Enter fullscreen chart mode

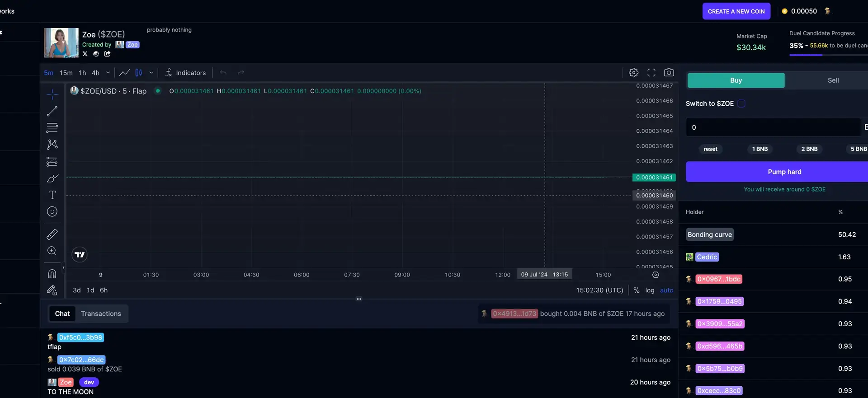click(651, 73)
